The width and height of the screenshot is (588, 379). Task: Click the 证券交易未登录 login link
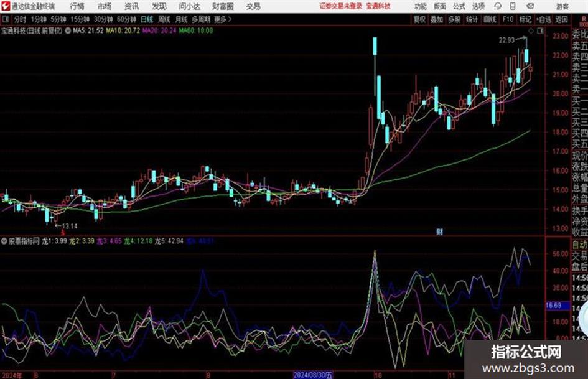coord(341,6)
